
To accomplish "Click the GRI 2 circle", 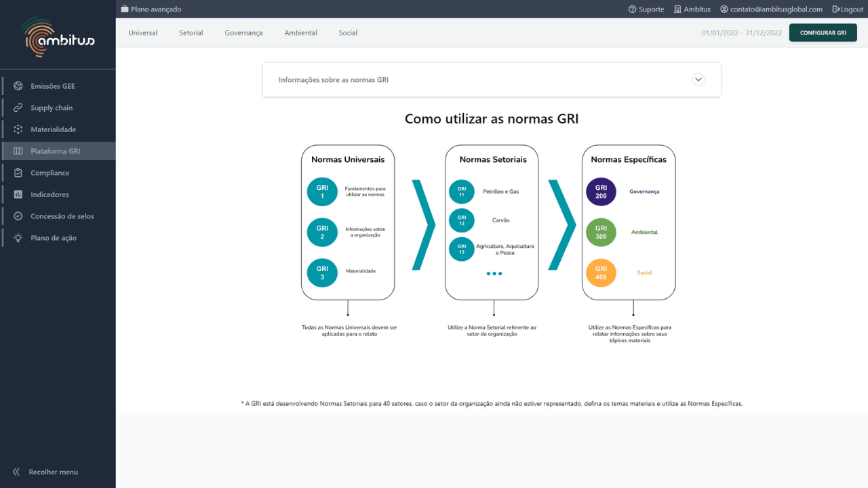I will pos(322,232).
